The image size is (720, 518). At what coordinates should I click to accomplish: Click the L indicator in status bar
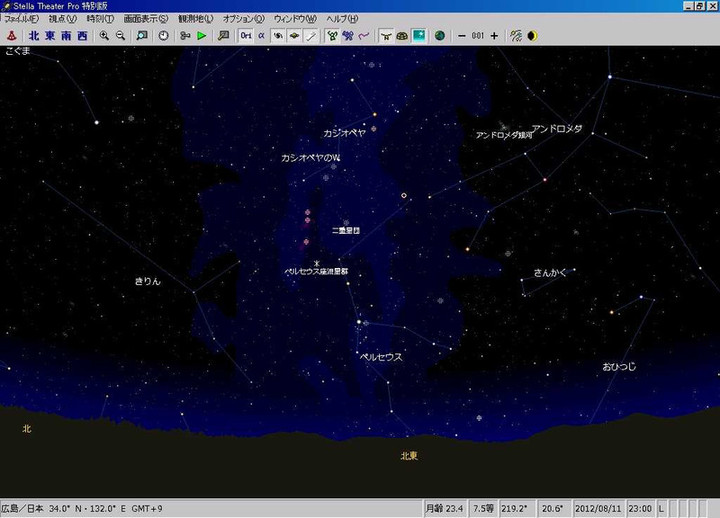pos(661,508)
